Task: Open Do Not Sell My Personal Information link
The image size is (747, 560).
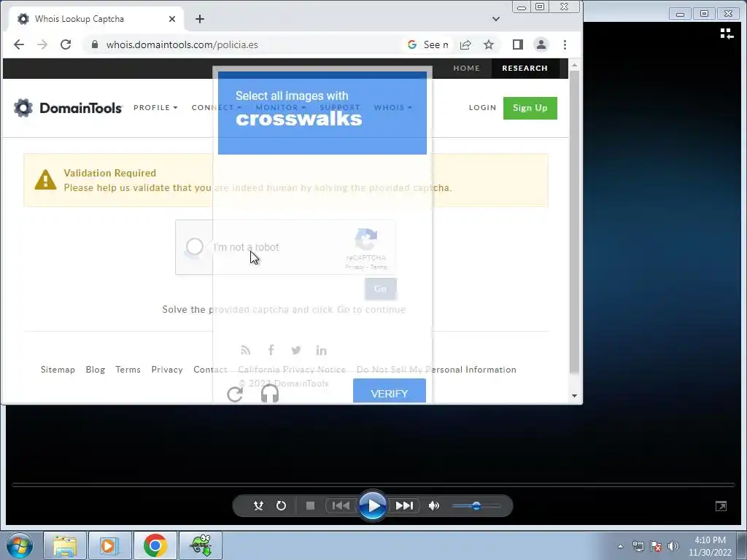Action: pyautogui.click(x=436, y=370)
